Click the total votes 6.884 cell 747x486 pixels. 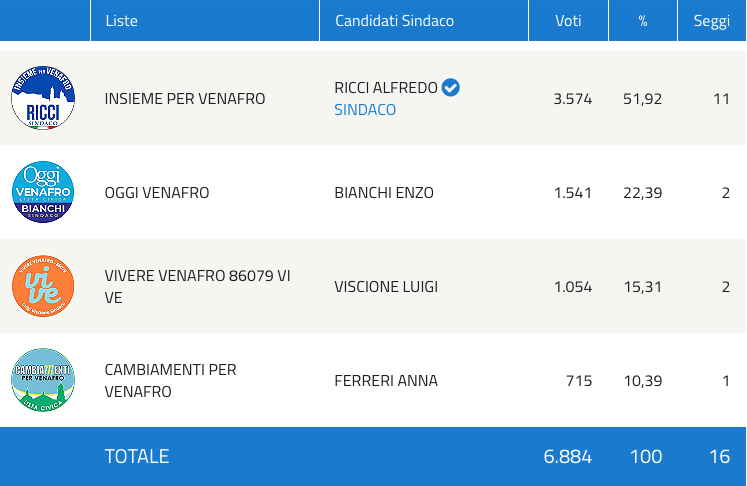pyautogui.click(x=568, y=456)
